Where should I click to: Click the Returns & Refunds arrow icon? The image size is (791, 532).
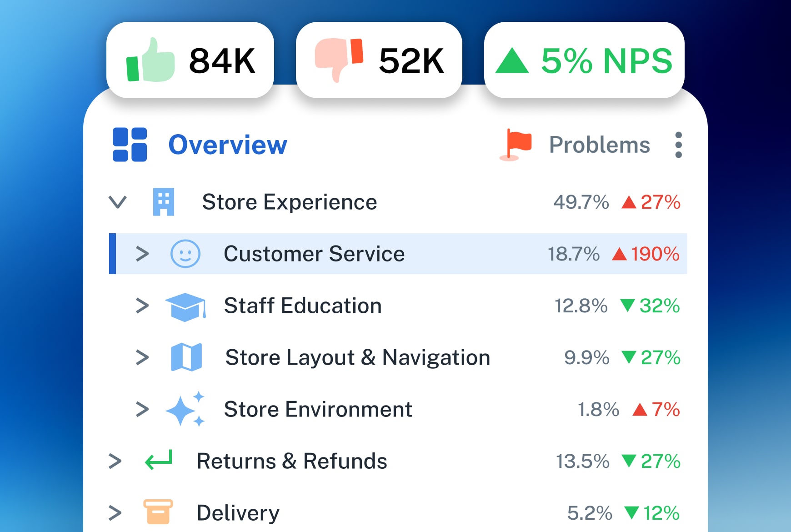158,461
